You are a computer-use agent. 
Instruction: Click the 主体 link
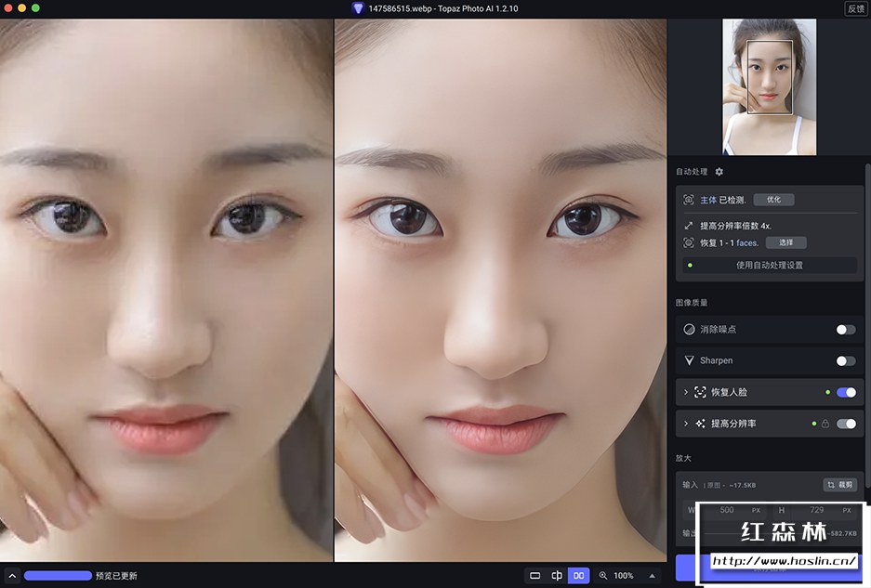click(x=708, y=200)
